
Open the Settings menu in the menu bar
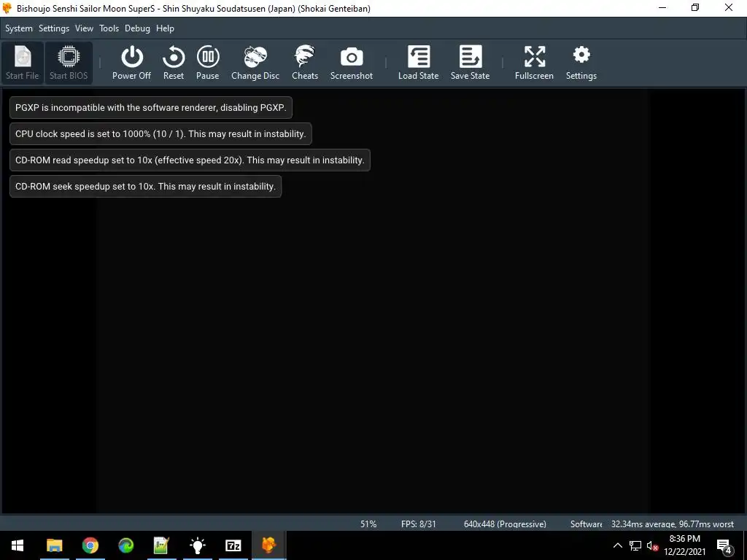54,28
